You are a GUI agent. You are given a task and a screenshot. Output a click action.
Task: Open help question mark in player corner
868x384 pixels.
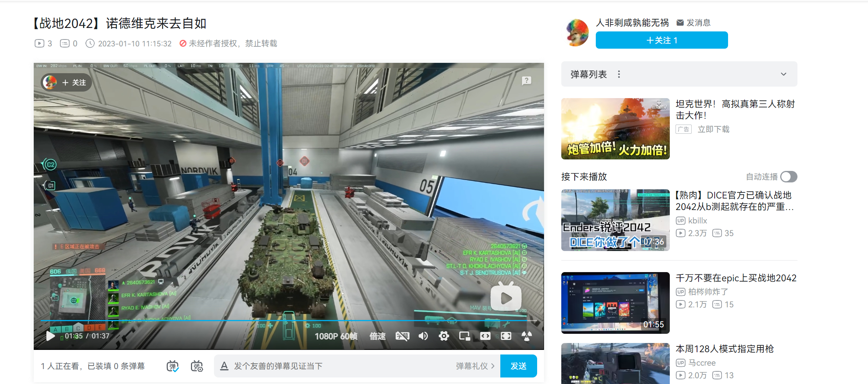(x=526, y=80)
